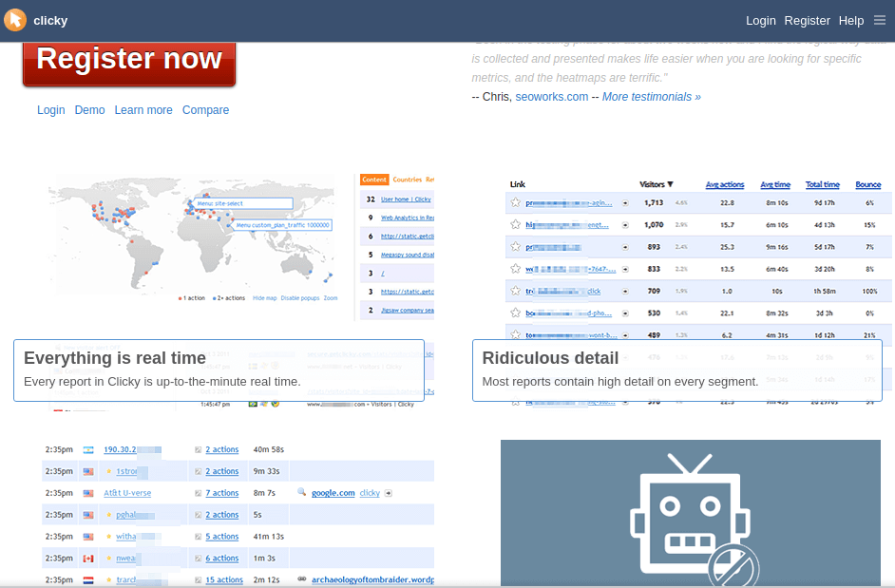The image size is (895, 588).
Task: Click the Ridiculous detail heading
Action: click(x=550, y=358)
